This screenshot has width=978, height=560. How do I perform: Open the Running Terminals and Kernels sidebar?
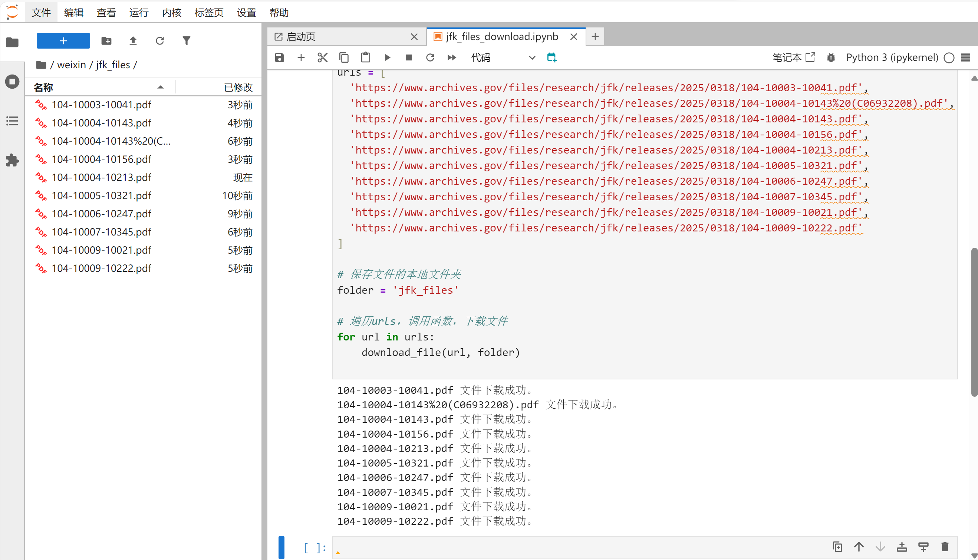click(12, 82)
